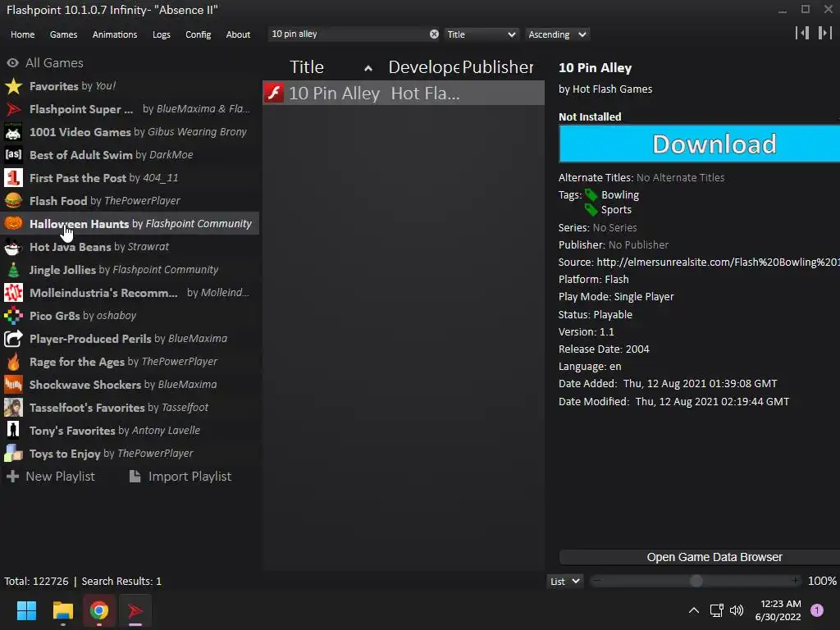Click Import Playlist

pyautogui.click(x=180, y=477)
